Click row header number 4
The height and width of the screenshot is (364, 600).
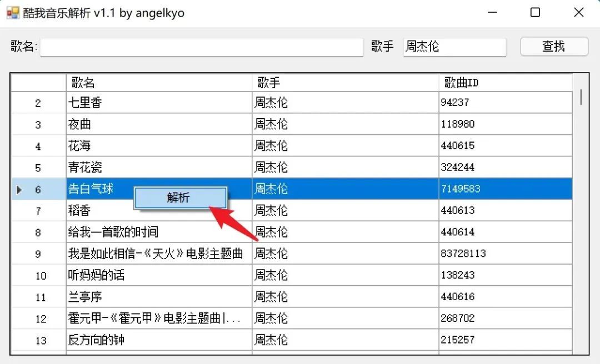pos(38,146)
